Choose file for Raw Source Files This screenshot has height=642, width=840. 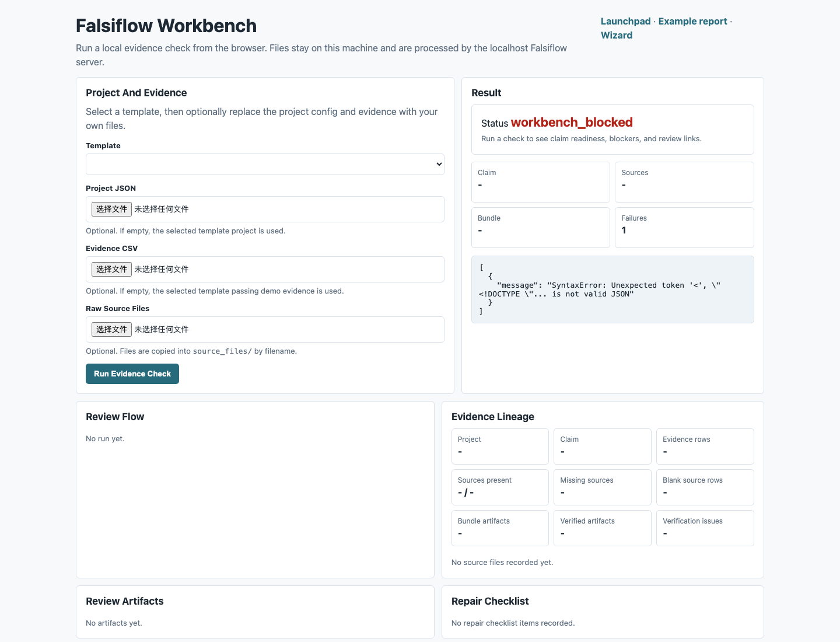pyautogui.click(x=111, y=329)
